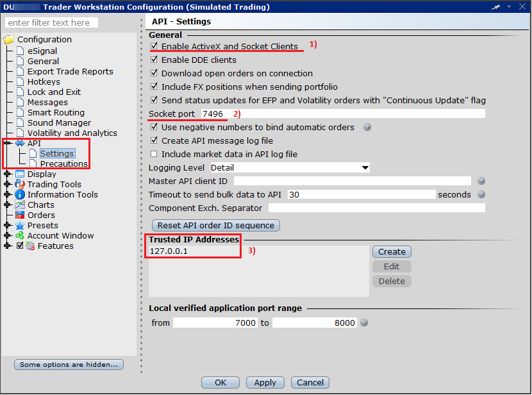
Task: Click Create next to Trusted IP Addresses
Action: [391, 251]
